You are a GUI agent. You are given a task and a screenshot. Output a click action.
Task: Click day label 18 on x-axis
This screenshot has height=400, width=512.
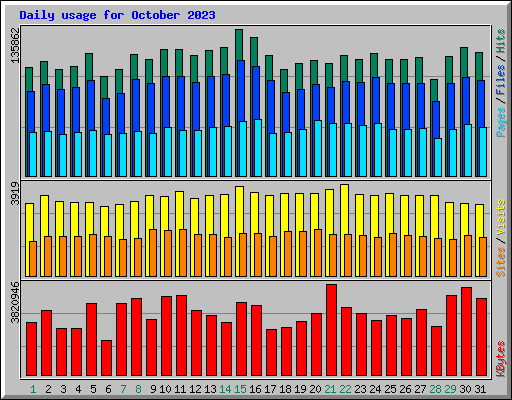pyautogui.click(x=285, y=389)
